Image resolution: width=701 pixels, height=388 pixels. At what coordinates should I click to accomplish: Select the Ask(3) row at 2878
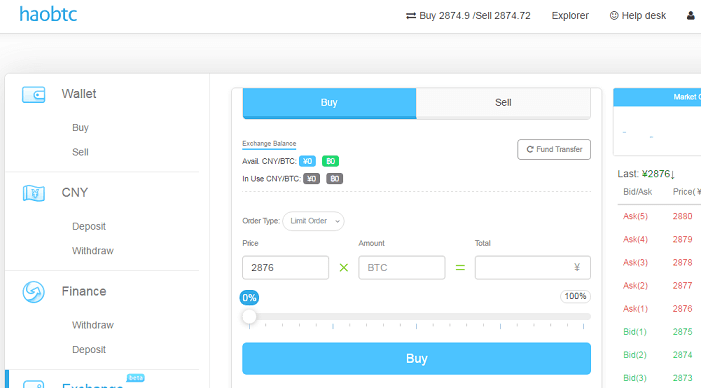point(659,262)
